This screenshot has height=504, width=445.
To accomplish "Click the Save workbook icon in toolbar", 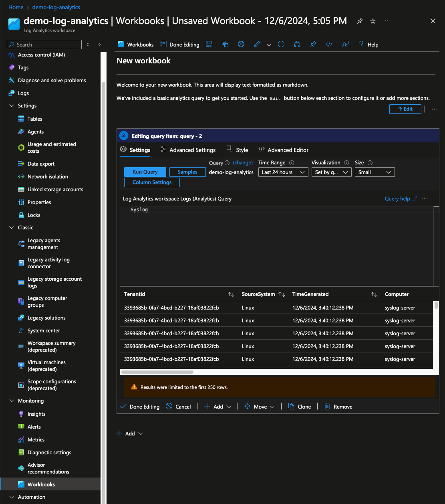I will tap(209, 45).
